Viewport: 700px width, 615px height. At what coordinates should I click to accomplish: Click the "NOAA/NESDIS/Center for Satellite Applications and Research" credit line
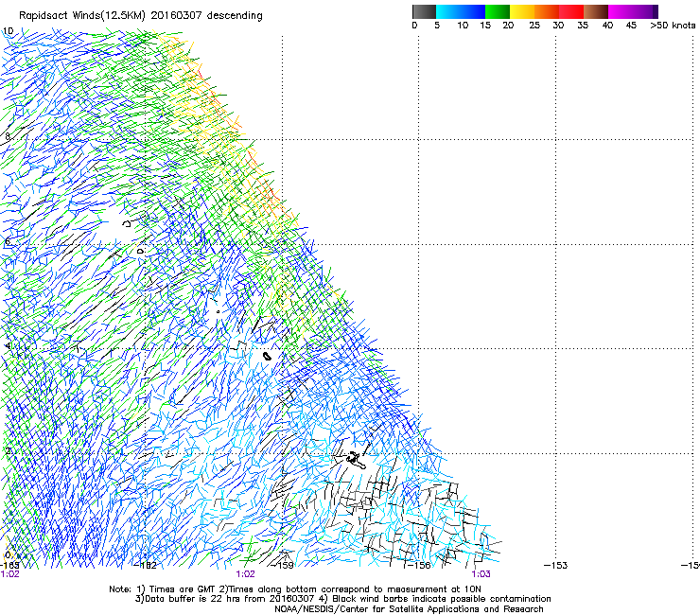409,609
